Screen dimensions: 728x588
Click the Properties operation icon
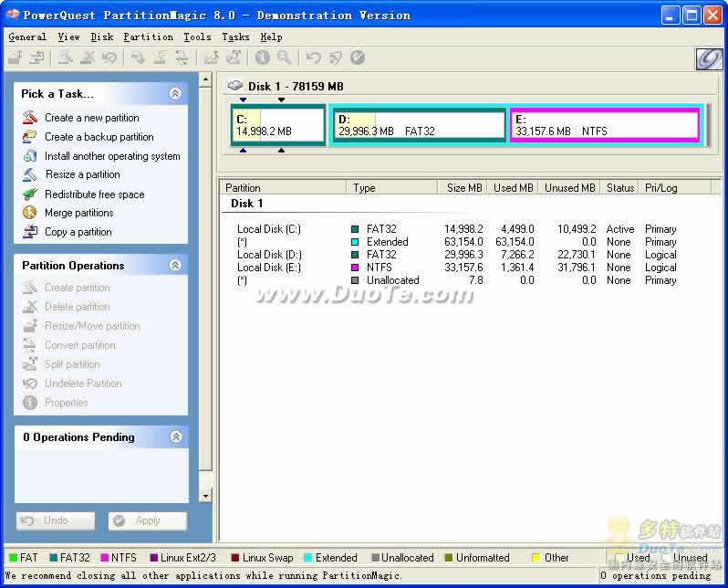30,403
